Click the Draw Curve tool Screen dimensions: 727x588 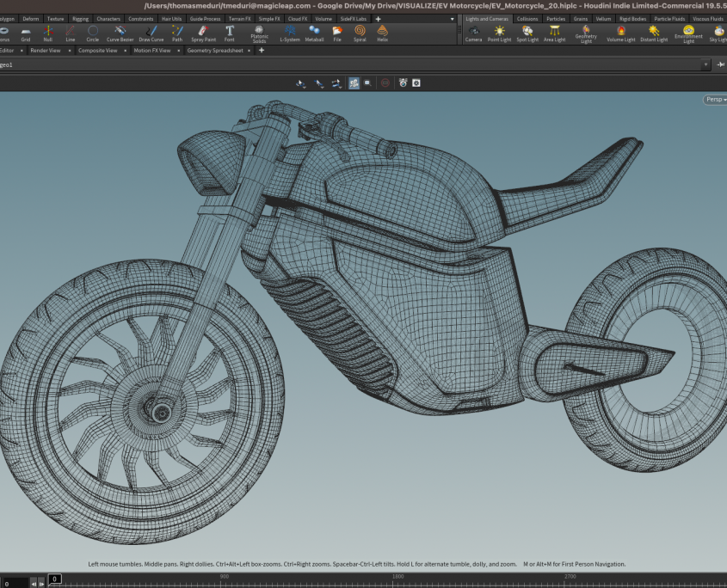(151, 33)
